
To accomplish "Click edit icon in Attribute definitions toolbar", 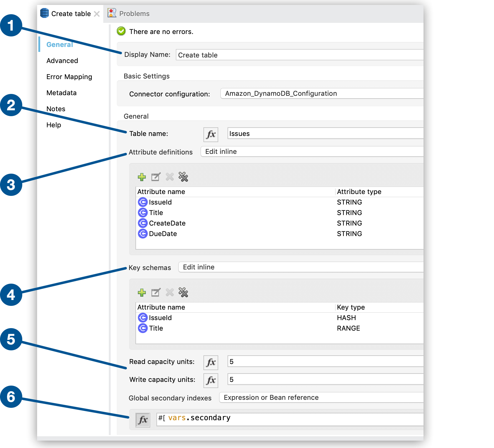I will [x=156, y=177].
